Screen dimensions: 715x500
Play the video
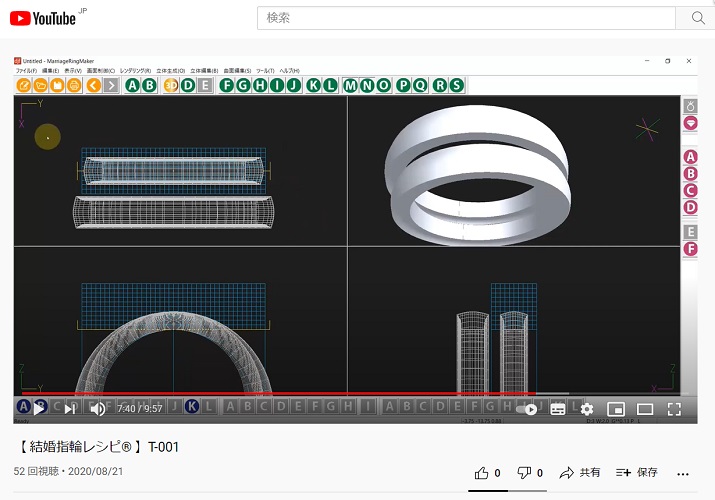coord(40,408)
